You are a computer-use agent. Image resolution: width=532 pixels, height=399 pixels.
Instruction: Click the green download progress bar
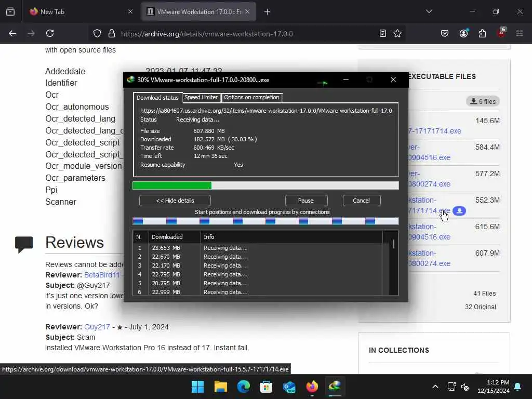point(265,185)
